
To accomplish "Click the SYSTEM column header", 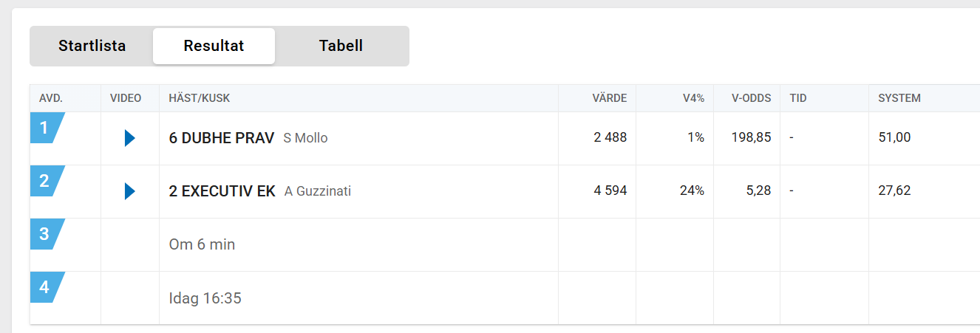I will click(899, 98).
